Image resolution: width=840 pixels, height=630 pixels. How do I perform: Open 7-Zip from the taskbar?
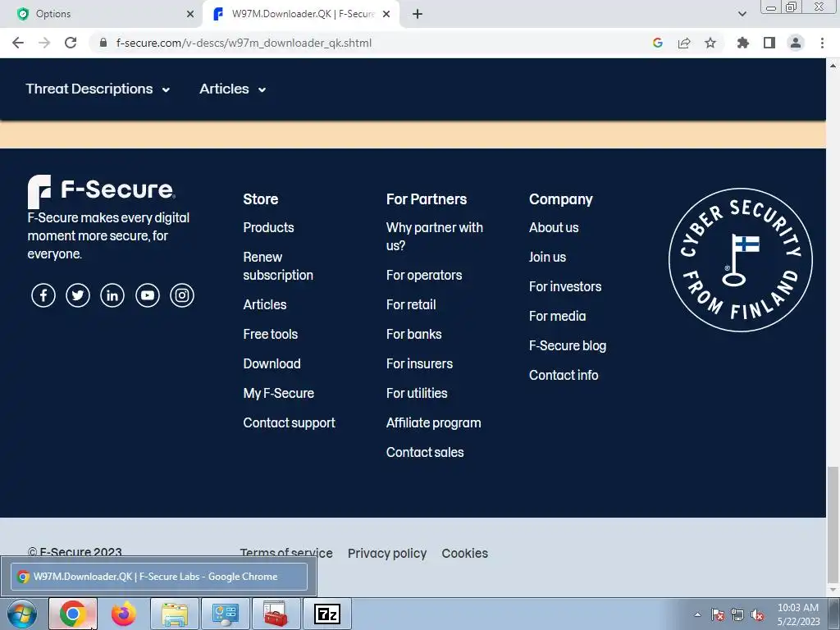coord(327,614)
